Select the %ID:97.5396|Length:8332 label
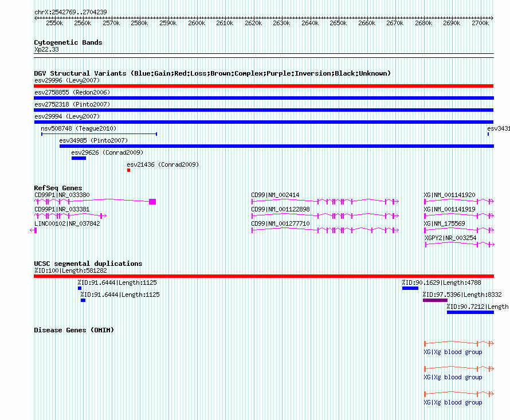Screen dimensions: 510x420 coord(462,295)
